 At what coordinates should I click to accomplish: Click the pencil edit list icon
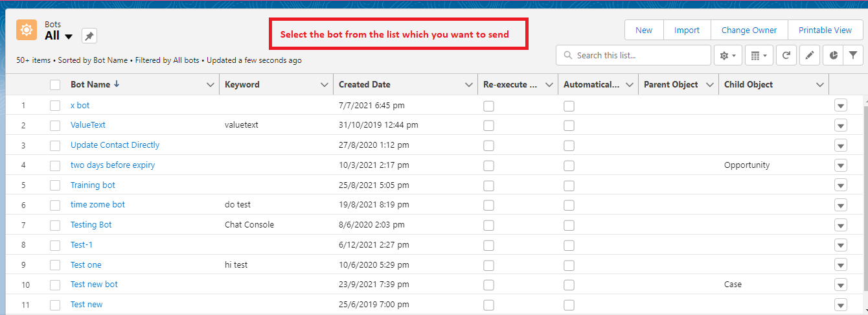tap(809, 56)
